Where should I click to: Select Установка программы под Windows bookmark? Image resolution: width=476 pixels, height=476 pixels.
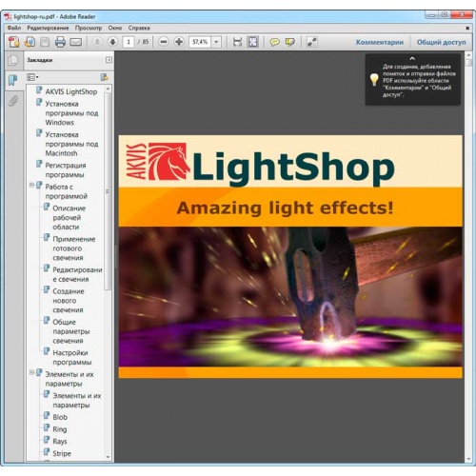71,113
